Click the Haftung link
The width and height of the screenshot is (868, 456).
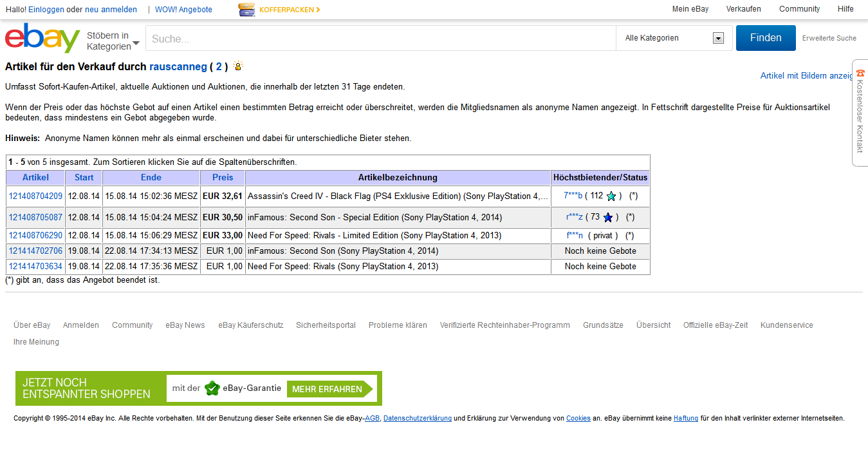coord(686,419)
